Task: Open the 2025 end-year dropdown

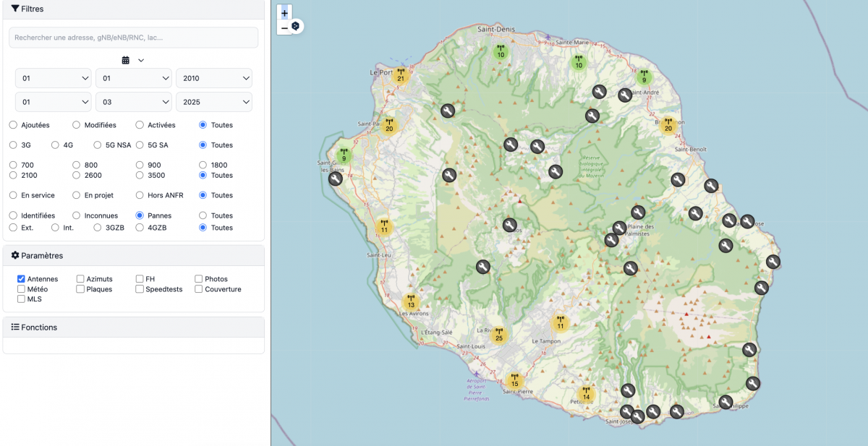Action: tap(213, 102)
